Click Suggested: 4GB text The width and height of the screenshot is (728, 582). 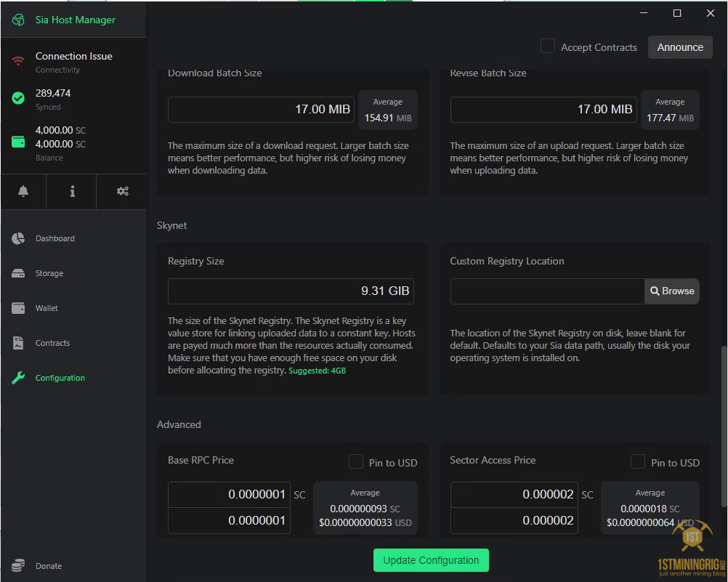(317, 371)
